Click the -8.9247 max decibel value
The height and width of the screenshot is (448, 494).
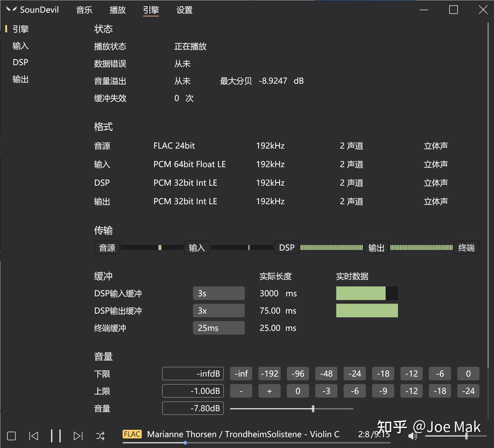point(273,81)
